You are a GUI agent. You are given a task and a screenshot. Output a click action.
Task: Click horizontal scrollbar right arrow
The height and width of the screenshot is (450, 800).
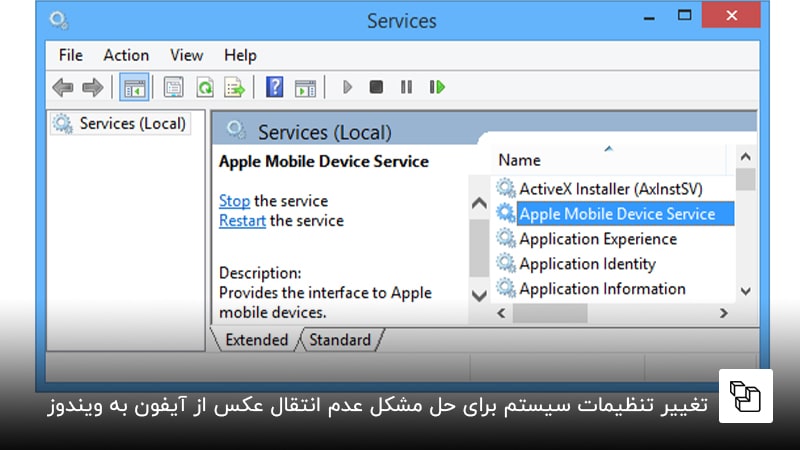click(723, 313)
